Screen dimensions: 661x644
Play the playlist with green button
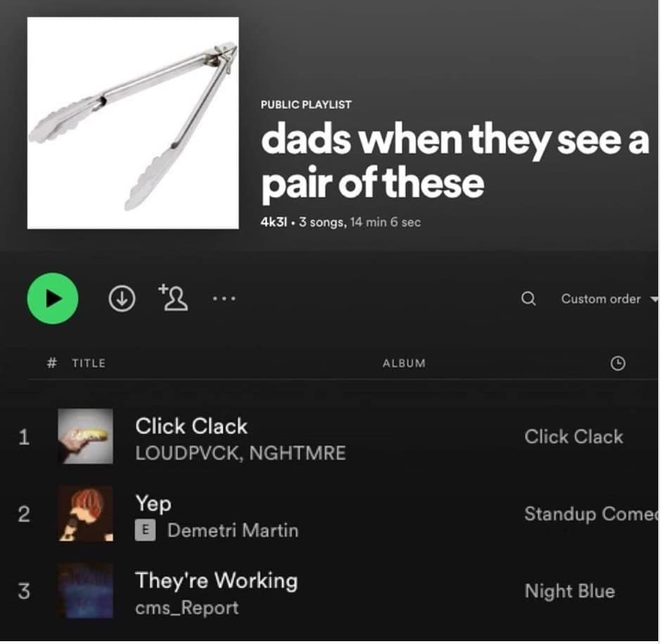click(53, 298)
